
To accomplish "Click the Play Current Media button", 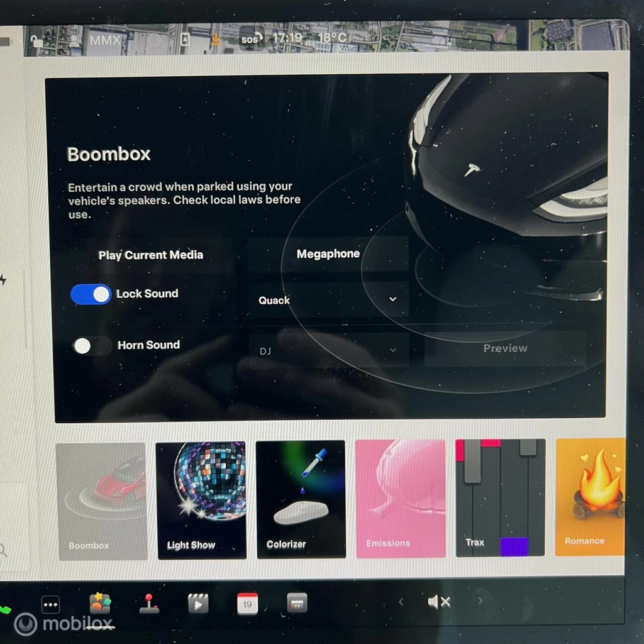I will coord(151,255).
